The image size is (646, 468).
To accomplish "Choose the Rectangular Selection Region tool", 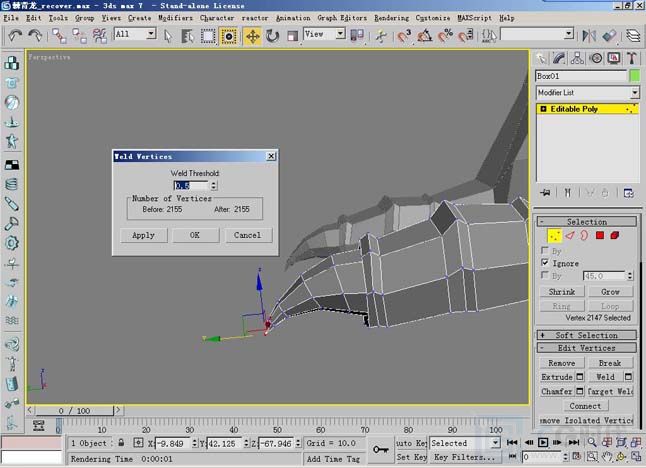I will coord(208,36).
